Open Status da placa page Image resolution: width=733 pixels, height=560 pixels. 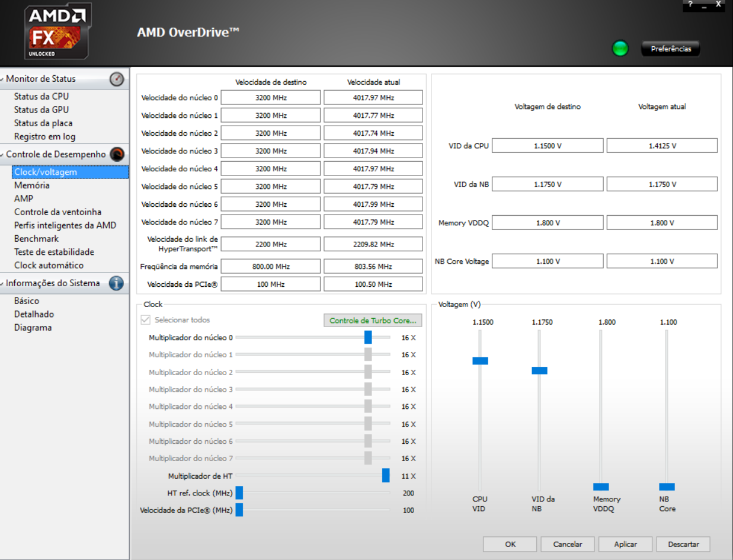(x=43, y=123)
